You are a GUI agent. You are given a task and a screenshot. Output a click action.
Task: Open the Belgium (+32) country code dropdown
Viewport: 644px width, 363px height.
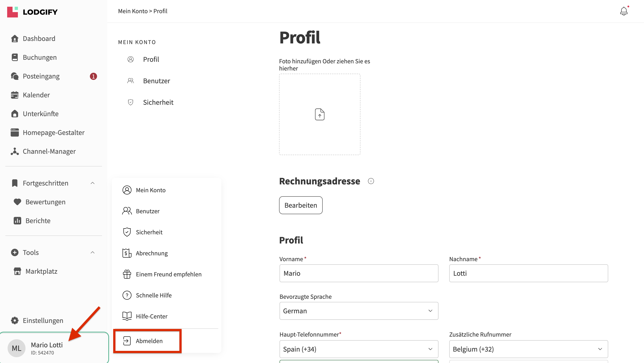point(528,349)
